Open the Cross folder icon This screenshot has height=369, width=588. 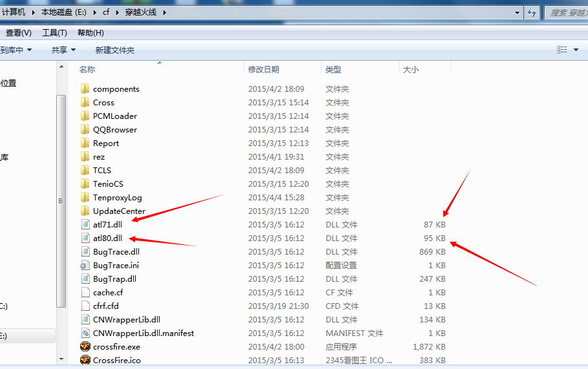[x=85, y=102]
